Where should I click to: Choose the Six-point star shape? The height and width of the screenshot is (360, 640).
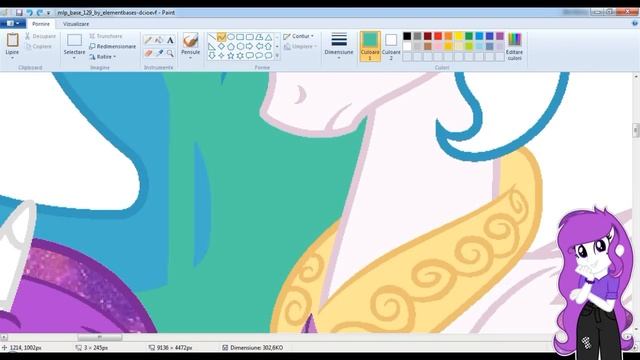coord(240,56)
